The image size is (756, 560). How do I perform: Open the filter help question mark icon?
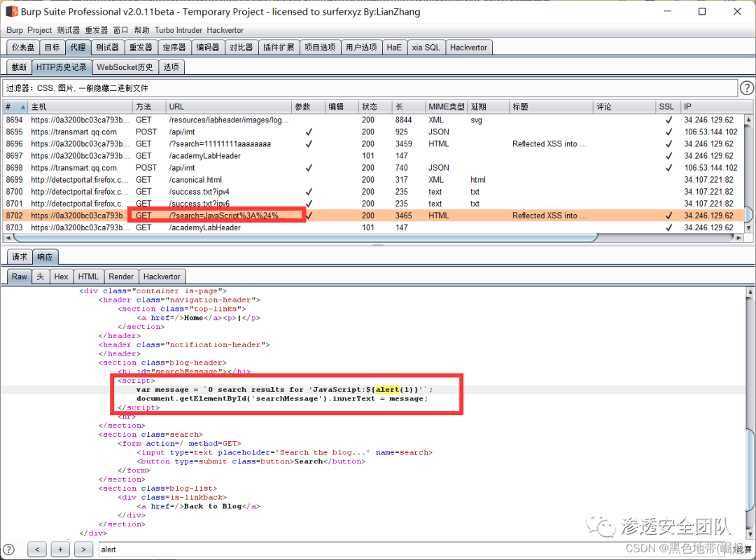coord(747,88)
